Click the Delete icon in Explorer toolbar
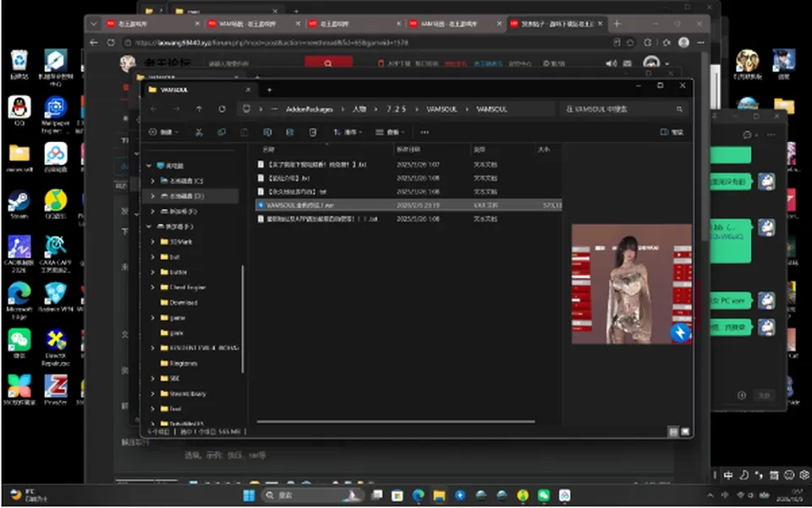The width and height of the screenshot is (812, 508). (x=313, y=133)
